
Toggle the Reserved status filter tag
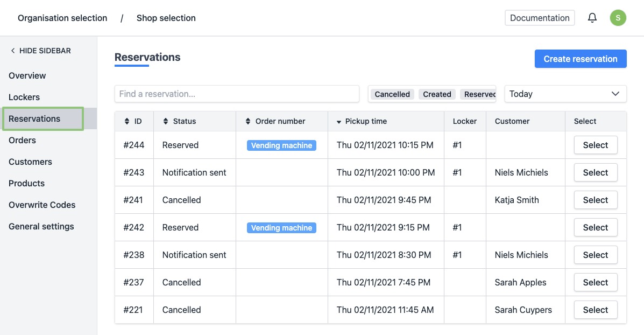point(479,94)
